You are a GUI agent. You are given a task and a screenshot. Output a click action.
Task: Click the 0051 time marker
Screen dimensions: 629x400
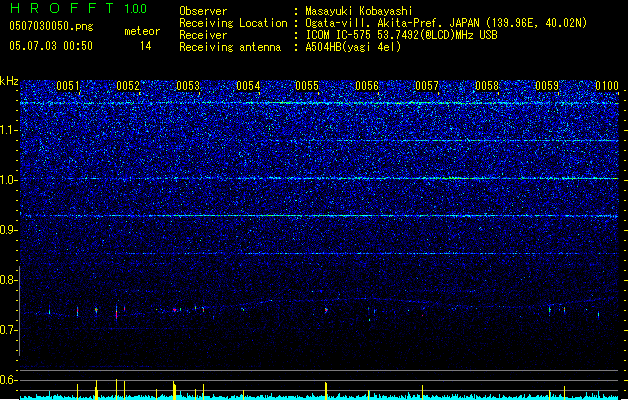pyautogui.click(x=68, y=86)
